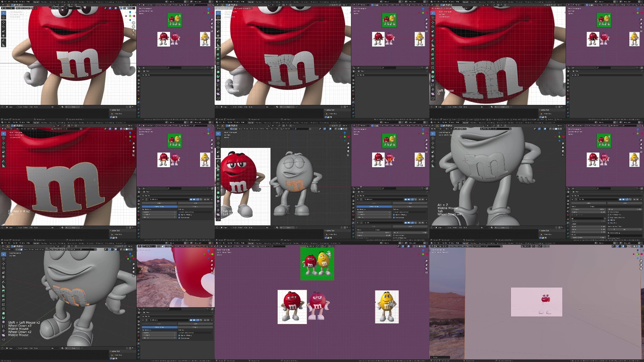This screenshot has width=644, height=362.
Task: Click the pan gizmo in the top-left frame's purple viewport
Action: [x=212, y=23]
